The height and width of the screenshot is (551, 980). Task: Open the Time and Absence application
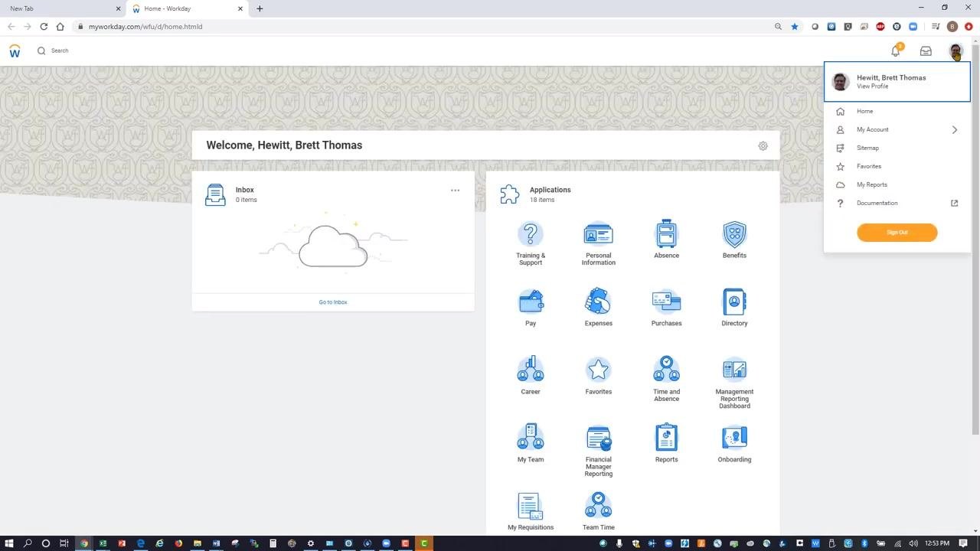pyautogui.click(x=666, y=380)
